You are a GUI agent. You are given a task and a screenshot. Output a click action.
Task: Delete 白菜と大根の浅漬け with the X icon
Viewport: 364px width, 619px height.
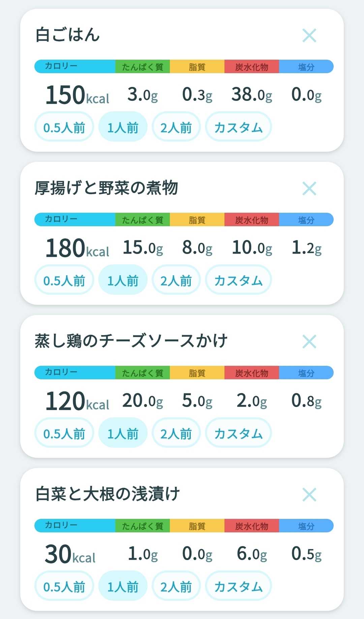point(309,495)
